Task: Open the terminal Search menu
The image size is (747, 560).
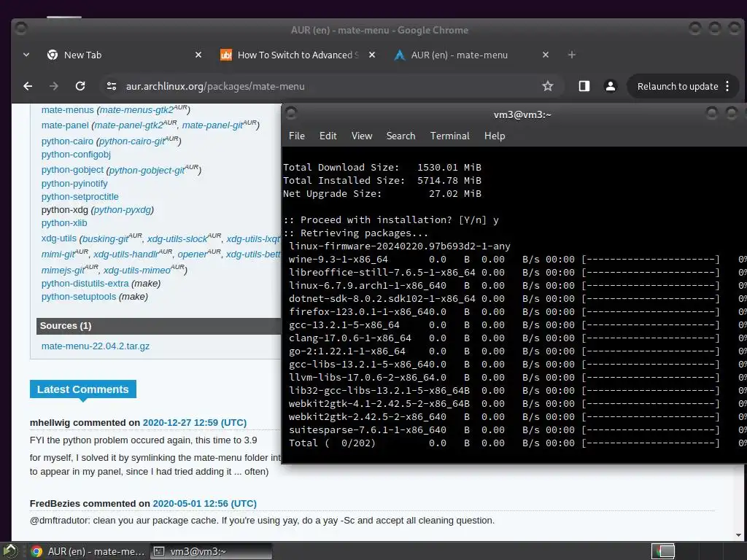Action: [400, 136]
